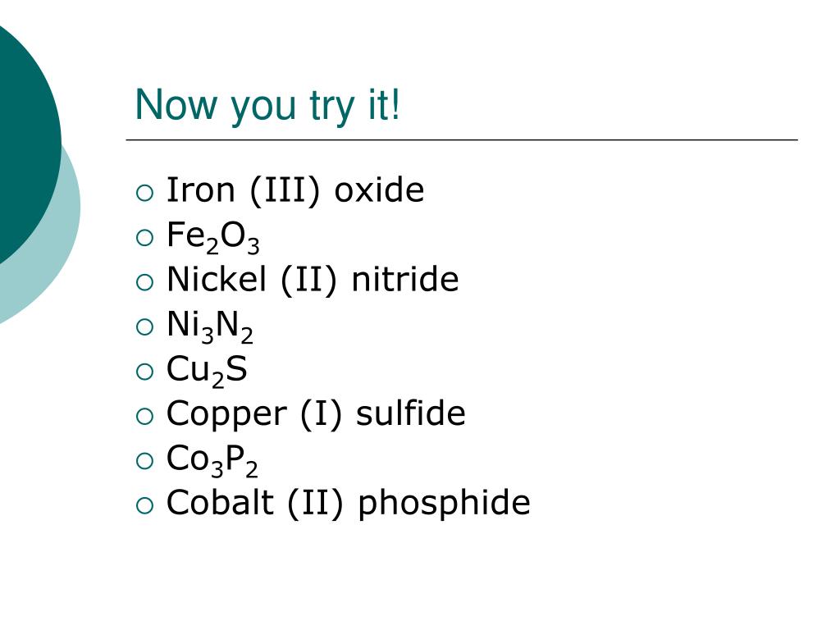Click the bullet circle beside Co3P2

point(144,461)
